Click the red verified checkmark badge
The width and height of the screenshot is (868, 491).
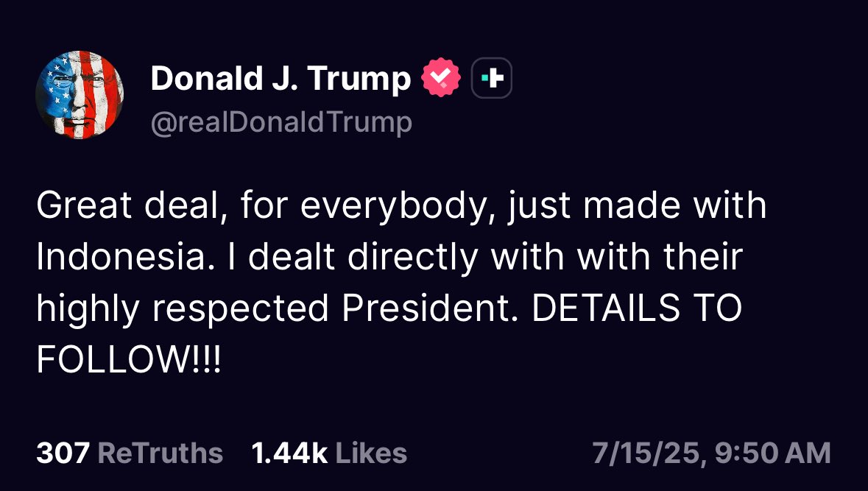440,80
